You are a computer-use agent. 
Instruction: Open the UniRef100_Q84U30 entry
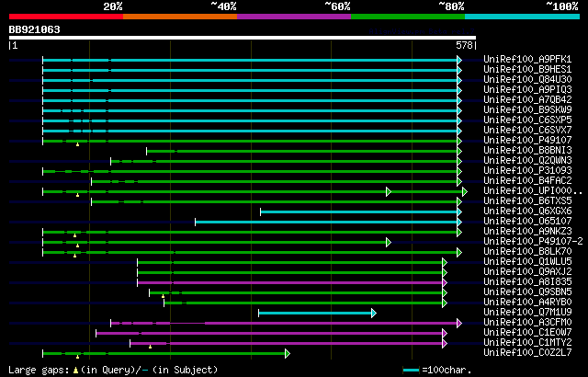[527, 79]
